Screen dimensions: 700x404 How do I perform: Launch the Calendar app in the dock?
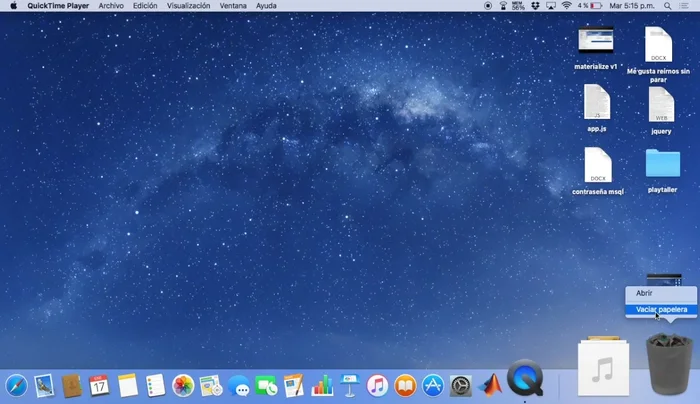point(99,385)
